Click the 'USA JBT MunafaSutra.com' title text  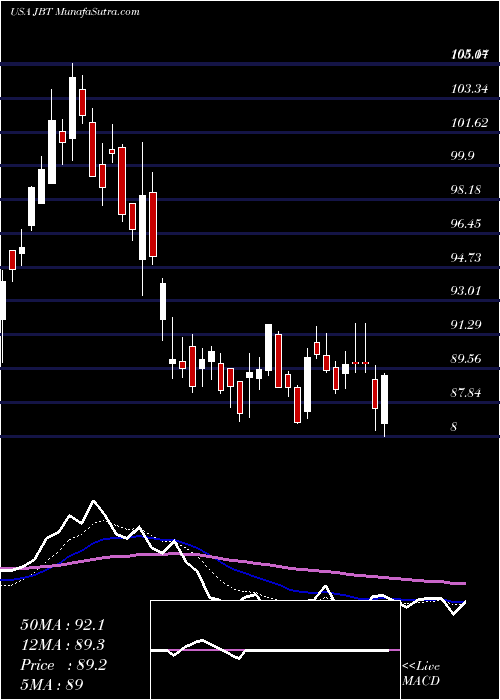[75, 11]
